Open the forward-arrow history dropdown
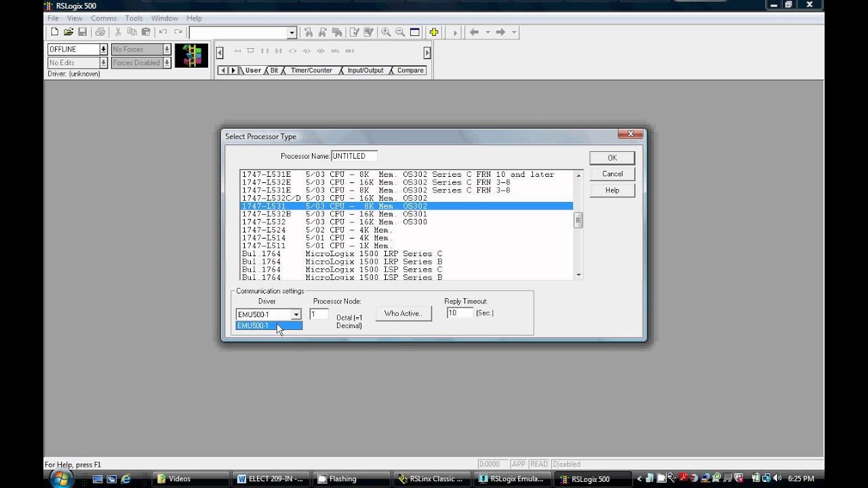868x488 pixels. coord(514,32)
